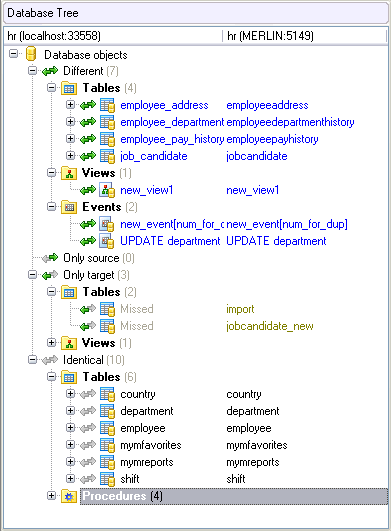
Task: Select the Only source (0) node
Action: pyautogui.click(x=99, y=258)
